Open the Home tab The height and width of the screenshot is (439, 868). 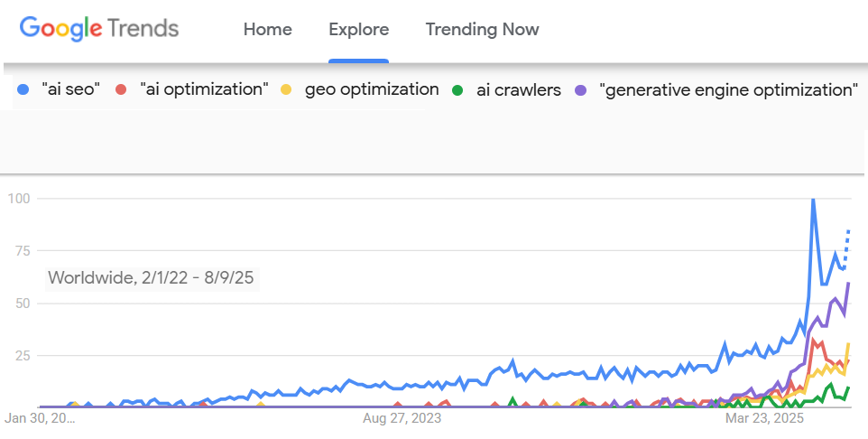pyautogui.click(x=268, y=30)
